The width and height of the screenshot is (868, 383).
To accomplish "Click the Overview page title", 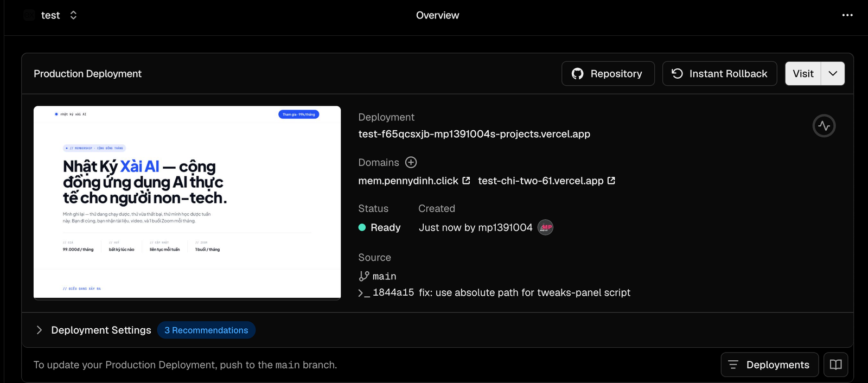I will point(437,15).
